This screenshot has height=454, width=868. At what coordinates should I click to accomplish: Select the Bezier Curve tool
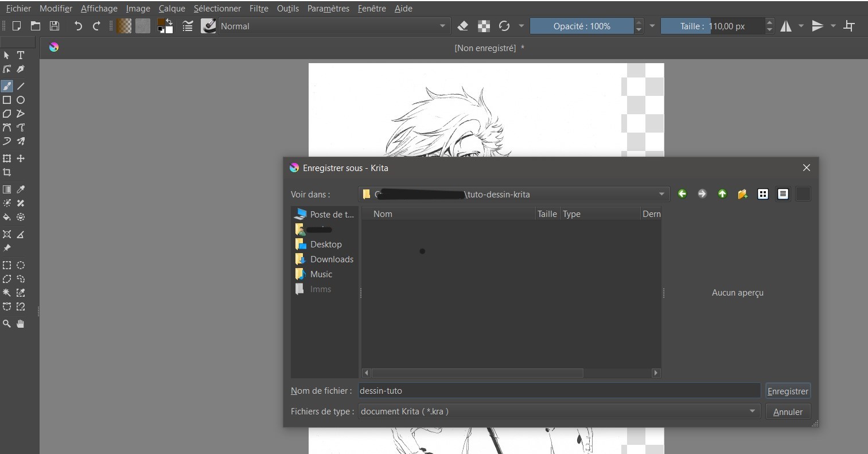click(x=7, y=127)
